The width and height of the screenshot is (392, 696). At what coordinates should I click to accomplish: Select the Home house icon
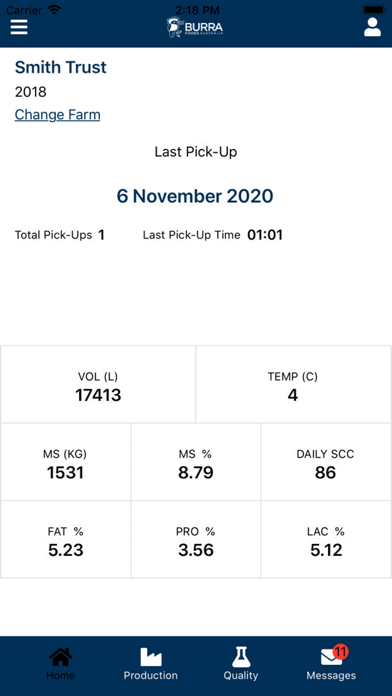60,657
